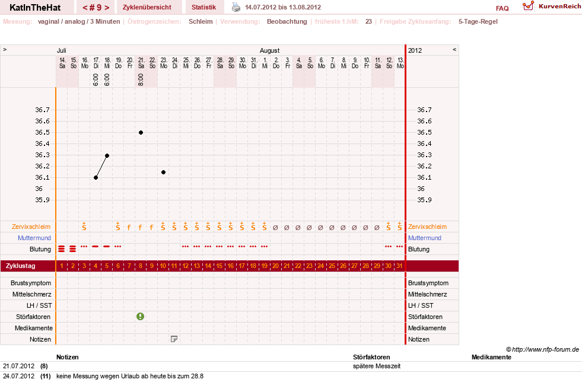The height and width of the screenshot is (392, 582).
Task: Select the temperature point on 23 July
Action: point(163,172)
